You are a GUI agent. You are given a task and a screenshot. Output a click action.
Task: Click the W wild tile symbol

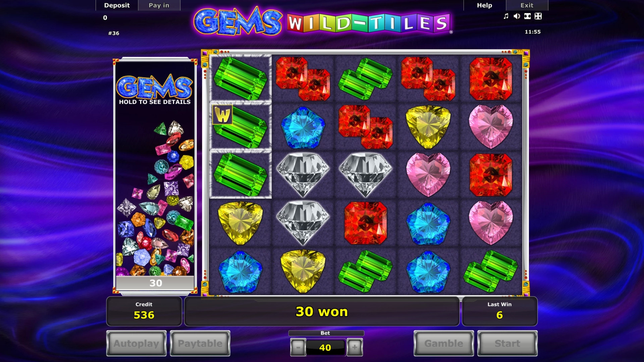(223, 115)
